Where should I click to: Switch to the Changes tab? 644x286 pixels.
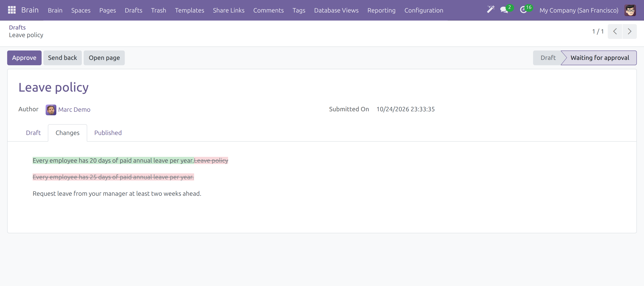coord(68,133)
